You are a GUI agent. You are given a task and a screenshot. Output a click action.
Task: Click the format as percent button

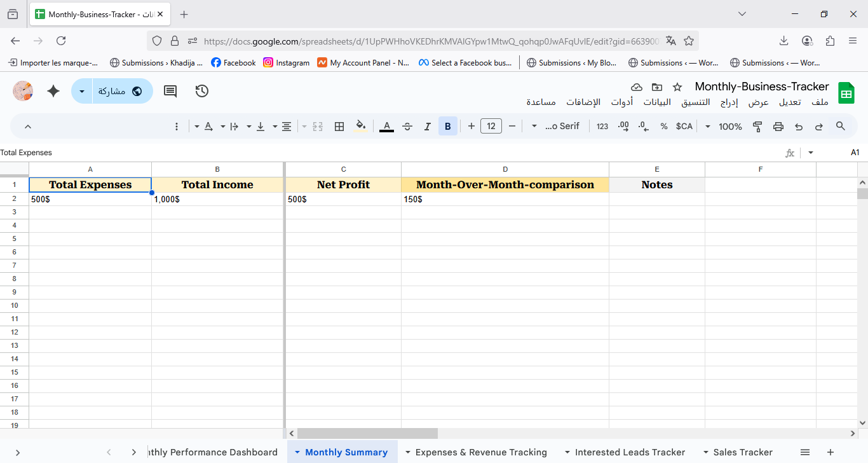tap(664, 127)
